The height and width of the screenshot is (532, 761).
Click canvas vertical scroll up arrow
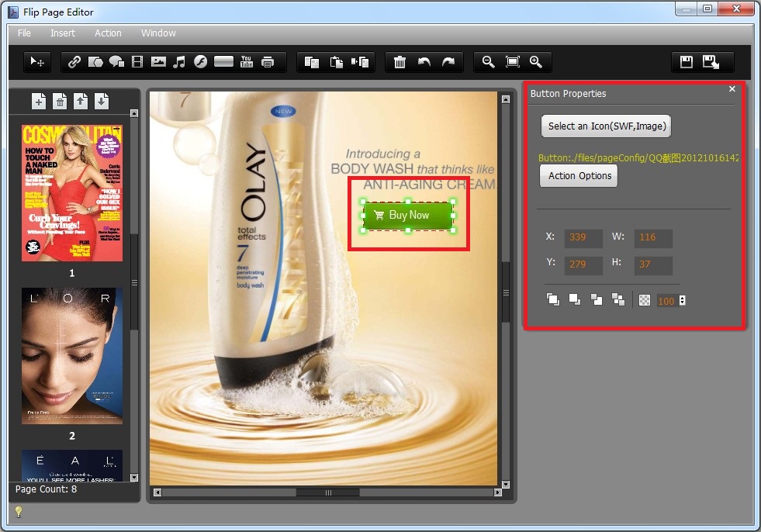click(506, 99)
